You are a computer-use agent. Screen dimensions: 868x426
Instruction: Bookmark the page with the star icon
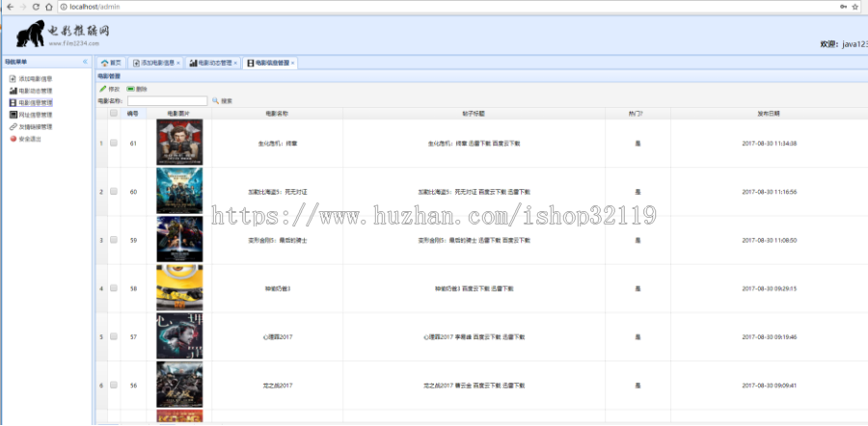pos(856,7)
